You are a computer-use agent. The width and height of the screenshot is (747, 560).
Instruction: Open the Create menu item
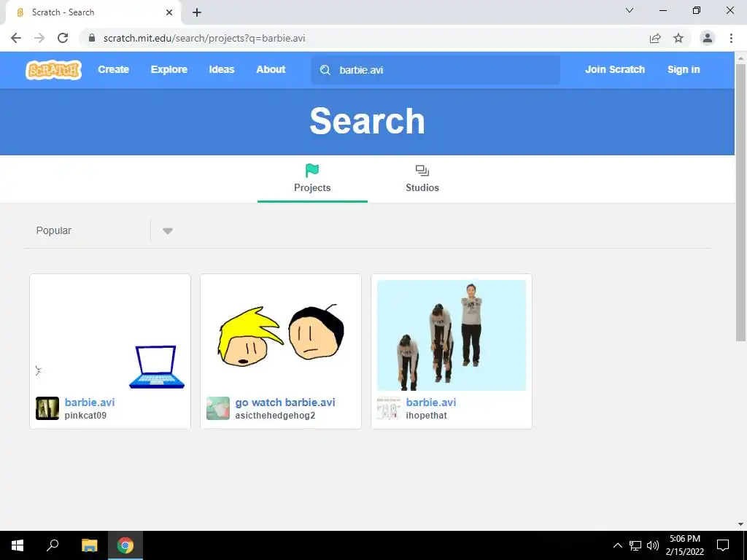[x=113, y=69]
